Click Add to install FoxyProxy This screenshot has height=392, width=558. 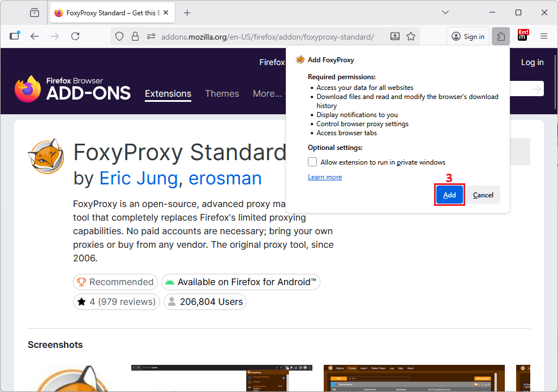pyautogui.click(x=449, y=195)
